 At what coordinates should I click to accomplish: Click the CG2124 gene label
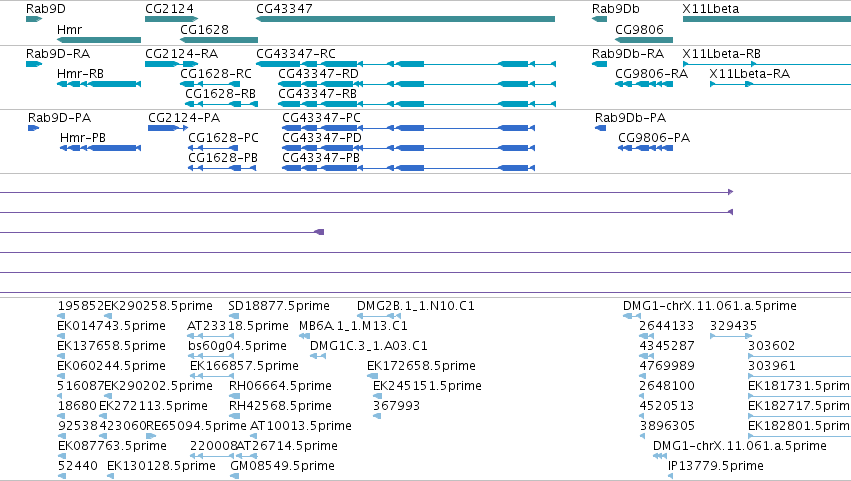click(x=169, y=9)
